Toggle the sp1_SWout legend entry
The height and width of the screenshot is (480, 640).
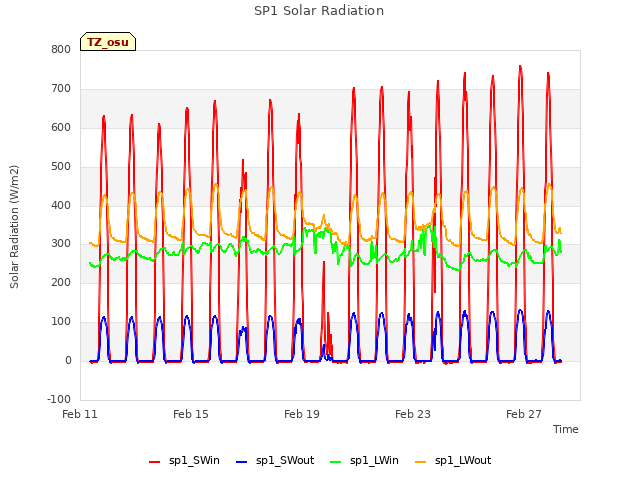275,461
